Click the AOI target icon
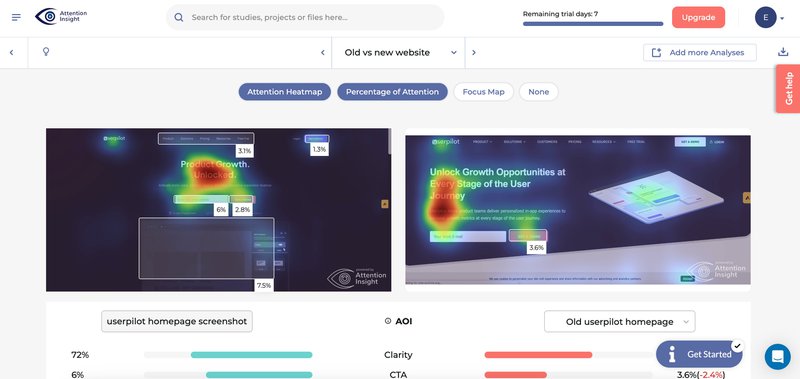The height and width of the screenshot is (379, 800). [388, 321]
